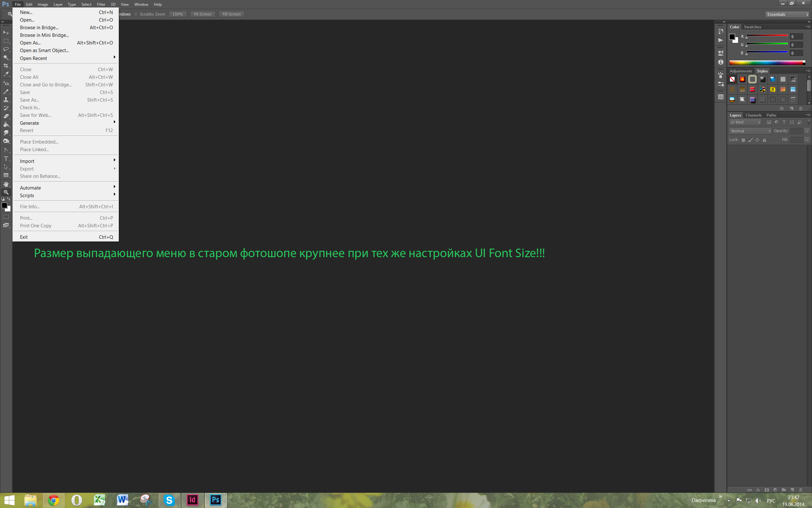Expand the Open Recent submenu
This screenshot has width=812, height=508.
coord(66,58)
